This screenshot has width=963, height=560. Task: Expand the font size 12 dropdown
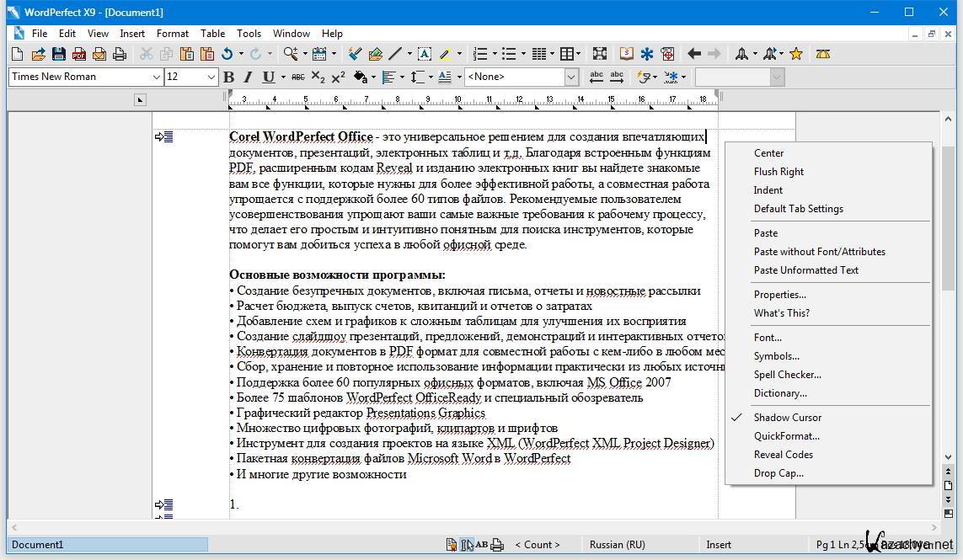211,77
